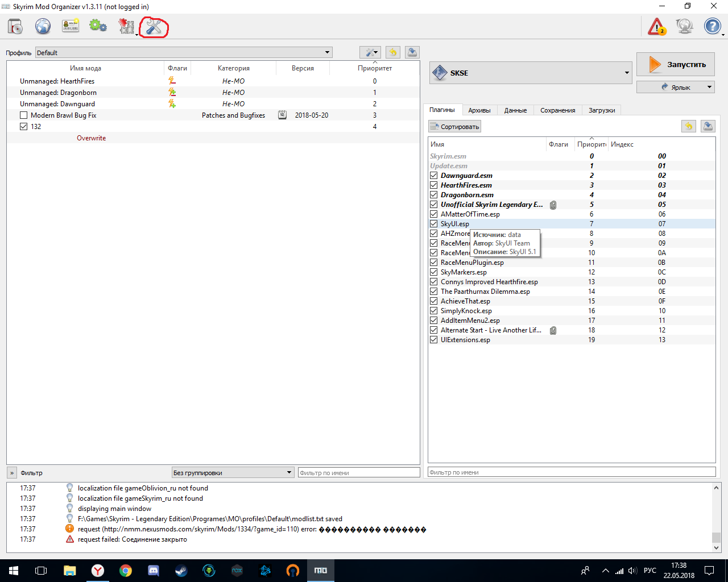Open the Windows Start menu
Viewport: 728px width, 582px height.
(x=14, y=571)
